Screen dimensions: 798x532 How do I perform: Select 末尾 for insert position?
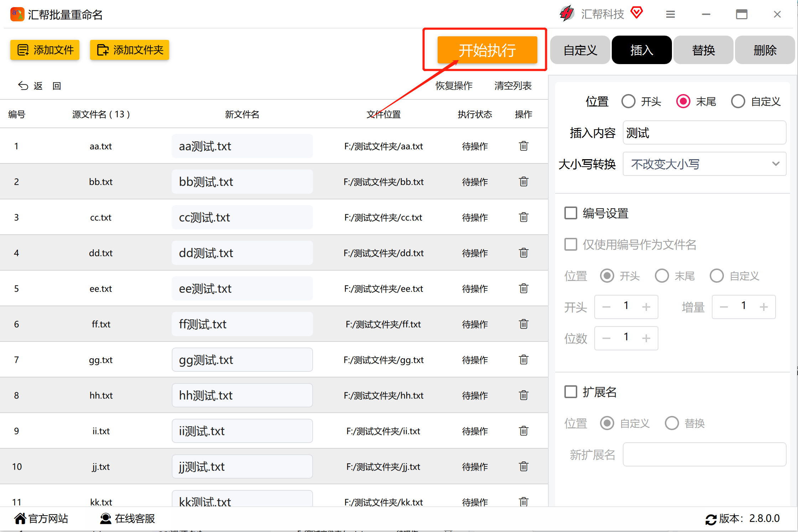683,101
